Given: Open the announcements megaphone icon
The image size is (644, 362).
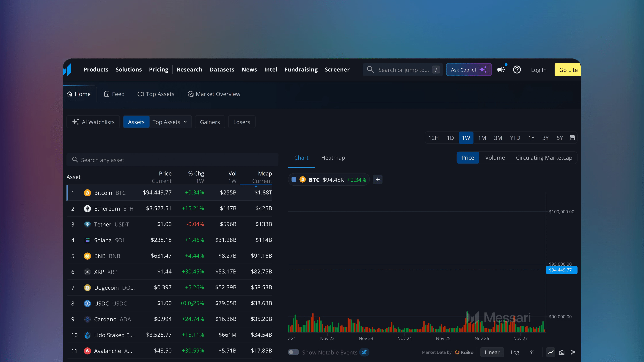Looking at the screenshot, I should point(501,70).
